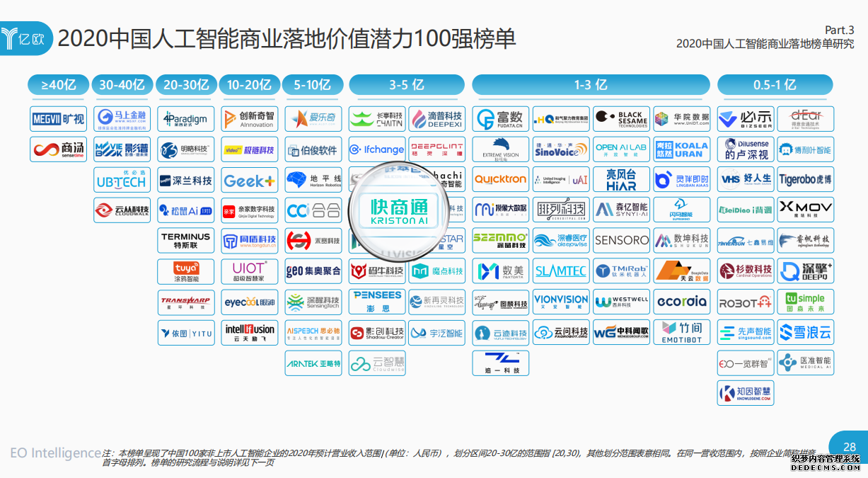The image size is (868, 478).
Task: Click the 极链科技 Video++ logo
Action: pyautogui.click(x=250, y=149)
